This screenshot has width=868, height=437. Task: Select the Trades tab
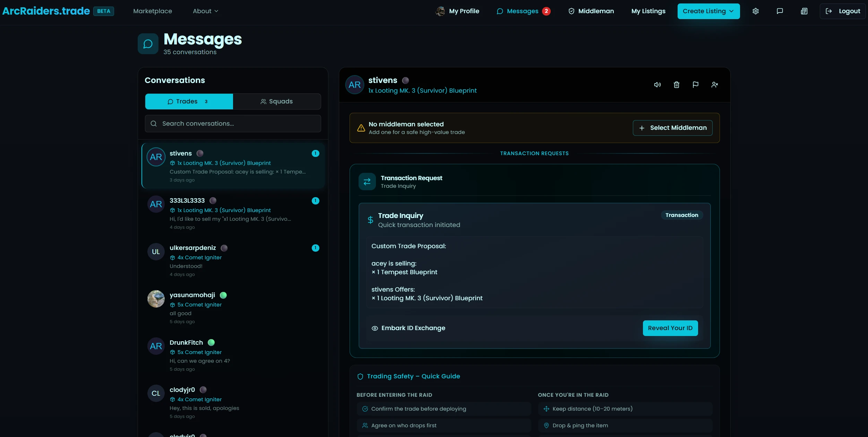point(189,101)
